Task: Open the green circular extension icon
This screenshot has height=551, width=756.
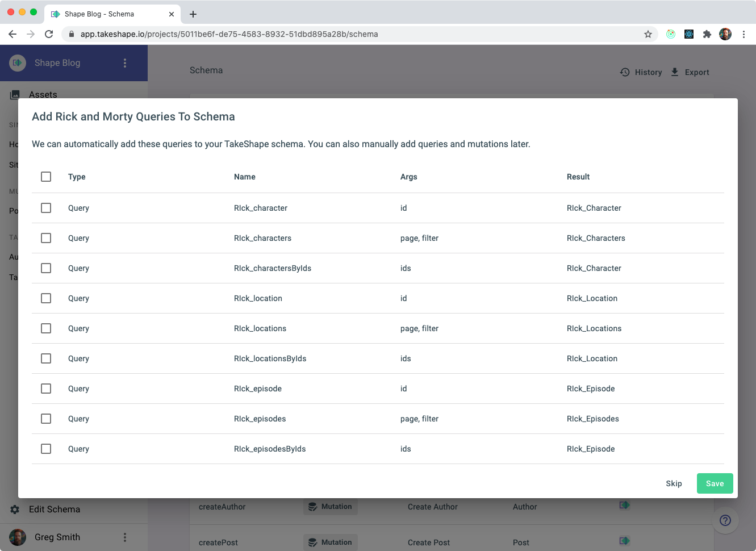Action: pos(671,34)
